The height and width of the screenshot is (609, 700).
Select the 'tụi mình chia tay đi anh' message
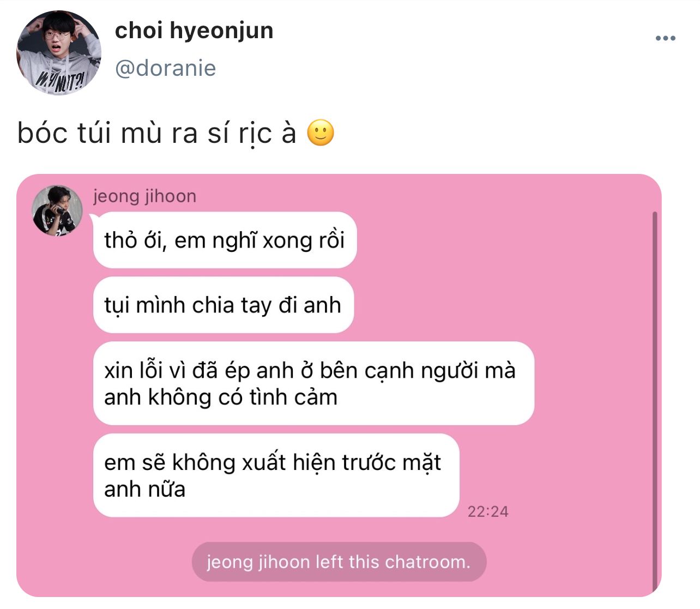tap(224, 305)
